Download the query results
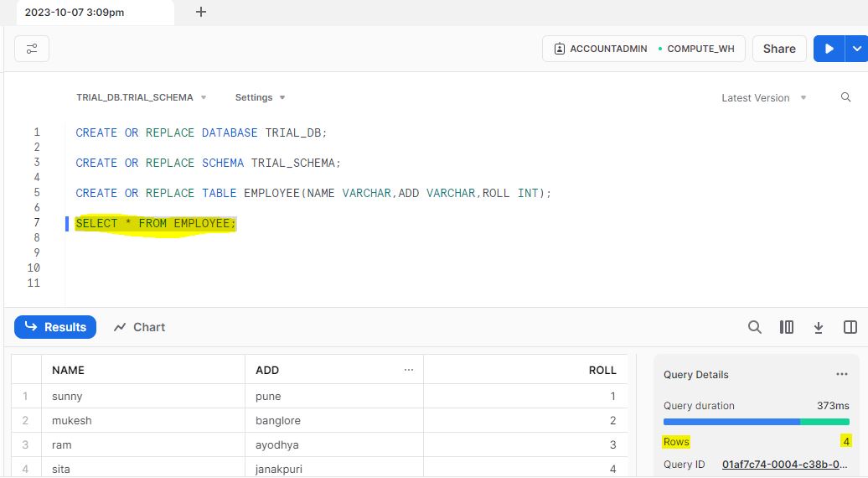868x478 pixels. click(819, 327)
